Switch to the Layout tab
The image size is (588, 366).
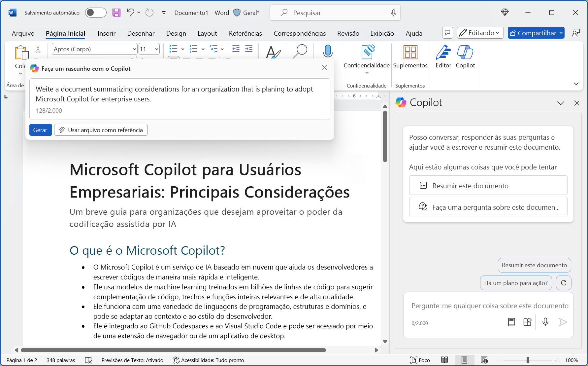point(207,33)
